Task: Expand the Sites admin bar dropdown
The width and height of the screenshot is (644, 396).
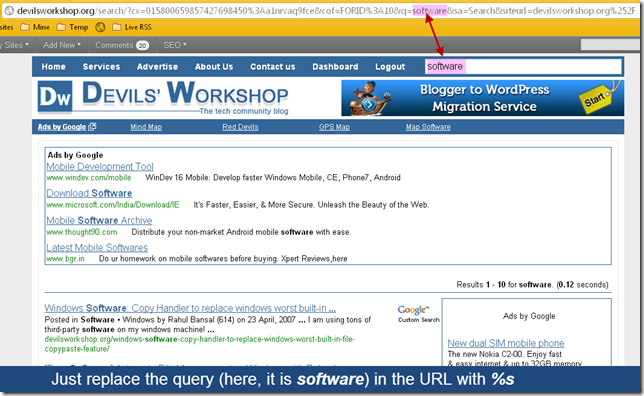Action: (x=15, y=45)
